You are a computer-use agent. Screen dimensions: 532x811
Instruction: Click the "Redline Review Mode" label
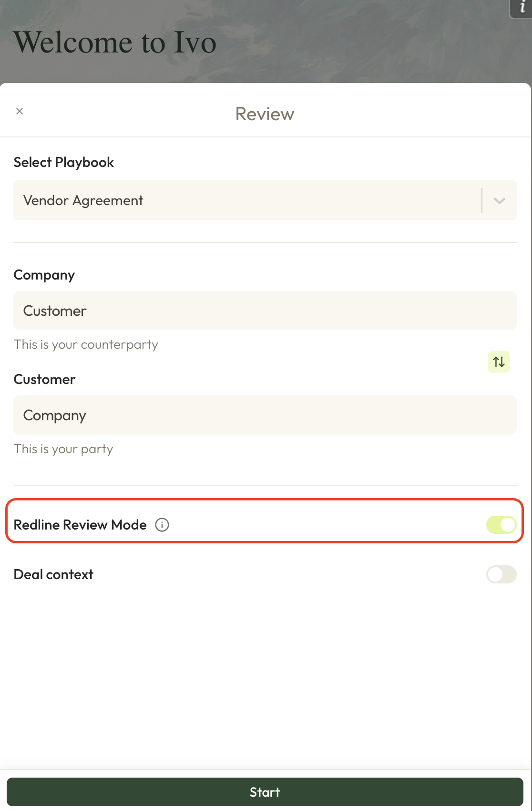coord(80,525)
